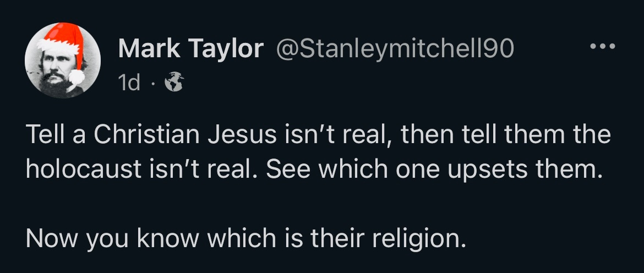The height and width of the screenshot is (273, 644).
Task: Click the first line of the post text
Action: 318,135
